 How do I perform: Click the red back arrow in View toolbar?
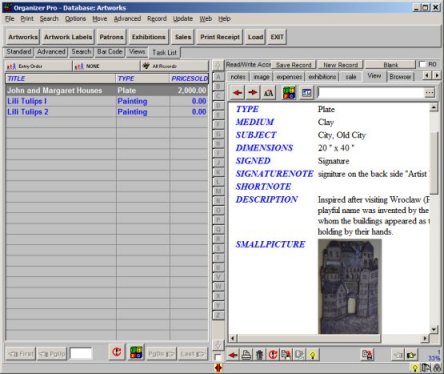pos(237,92)
